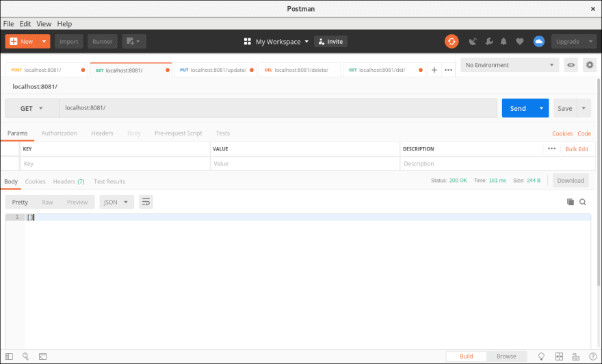Open the environment quick look eye icon
602x364 pixels.
pyautogui.click(x=571, y=65)
